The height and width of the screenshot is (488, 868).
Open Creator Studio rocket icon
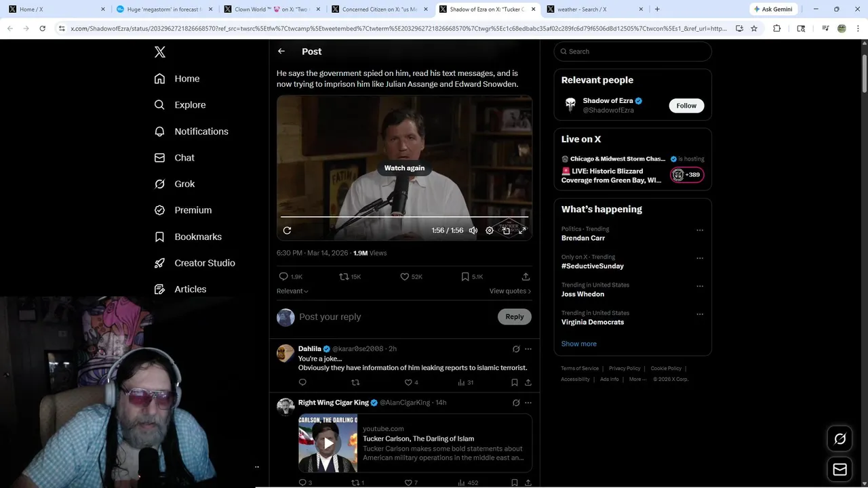pos(159,263)
